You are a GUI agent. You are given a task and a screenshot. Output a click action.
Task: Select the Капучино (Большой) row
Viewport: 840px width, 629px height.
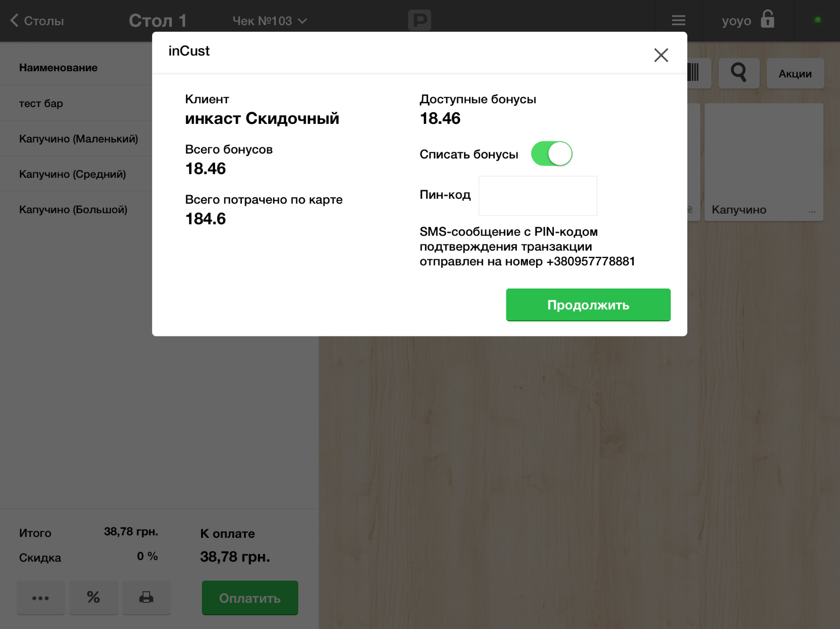tap(76, 209)
